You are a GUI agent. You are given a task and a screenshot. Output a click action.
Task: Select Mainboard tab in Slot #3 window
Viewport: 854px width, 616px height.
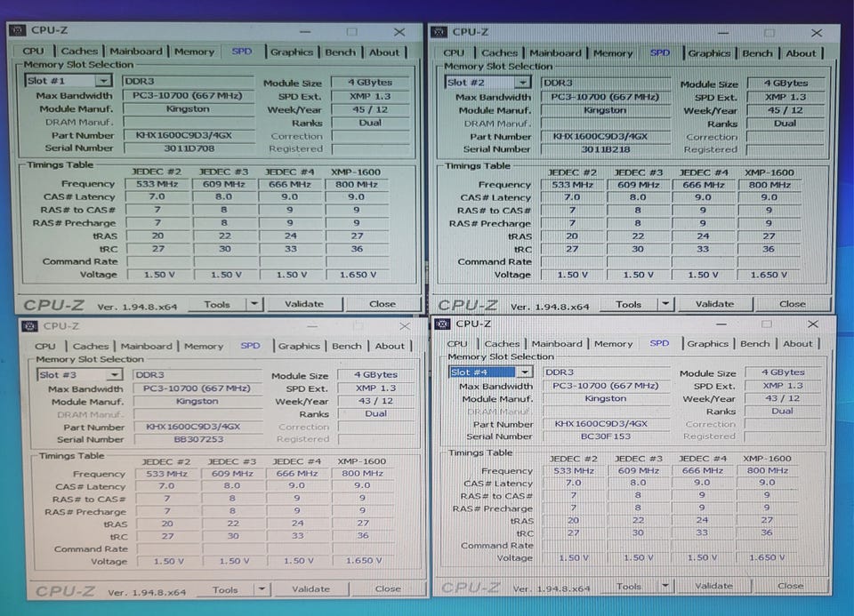click(147, 346)
